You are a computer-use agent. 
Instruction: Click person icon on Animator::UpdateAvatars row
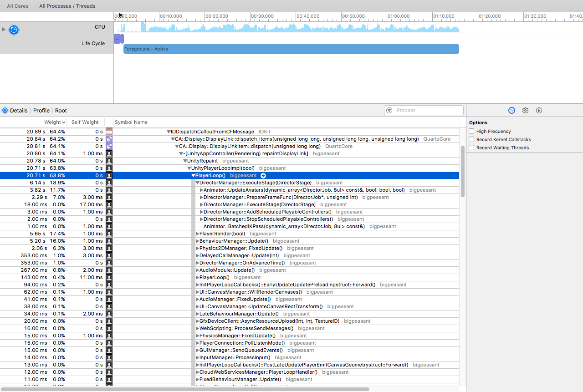tap(109, 190)
